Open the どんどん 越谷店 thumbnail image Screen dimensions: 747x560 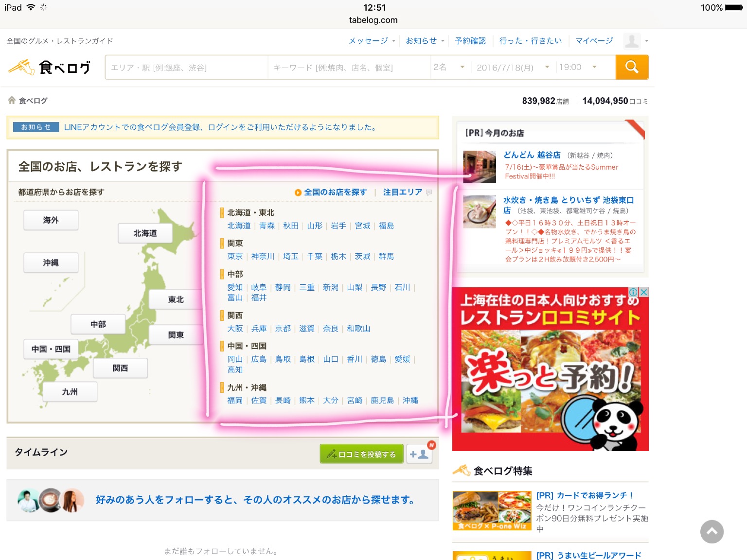(x=480, y=166)
